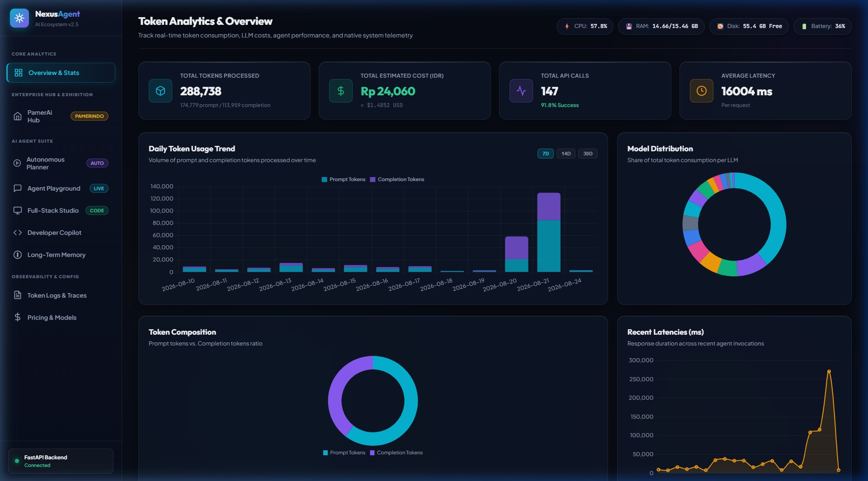The image size is (868, 481).
Task: Click the Pricing & Models dollar icon
Action: (18, 318)
